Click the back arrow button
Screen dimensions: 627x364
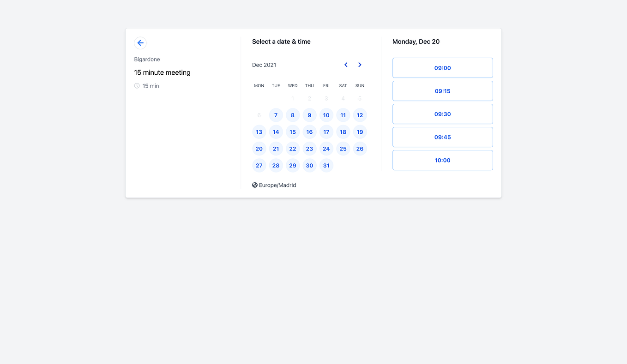[x=140, y=42]
